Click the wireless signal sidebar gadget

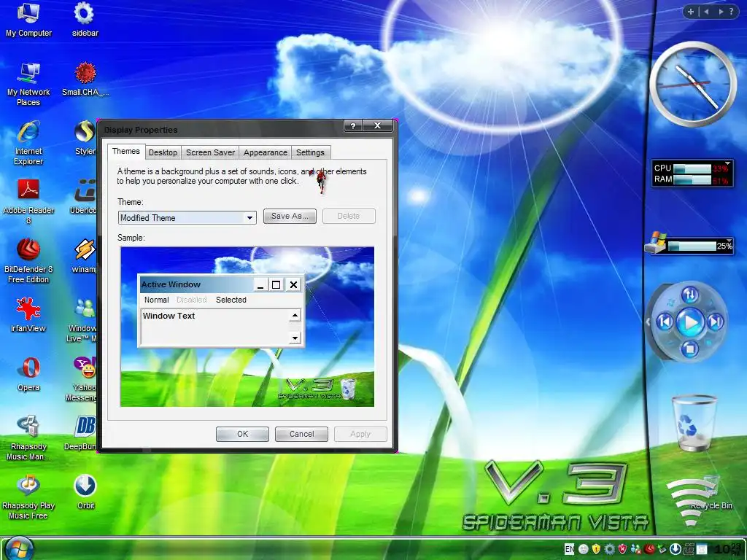pos(691,502)
